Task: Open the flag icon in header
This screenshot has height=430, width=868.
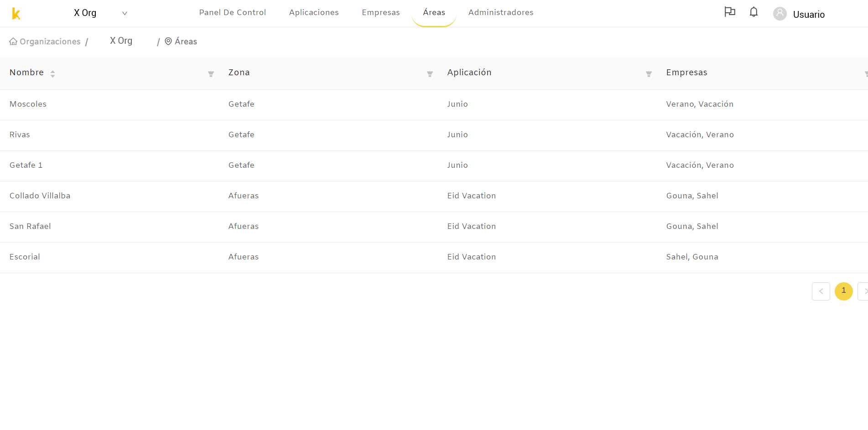Action: [730, 12]
